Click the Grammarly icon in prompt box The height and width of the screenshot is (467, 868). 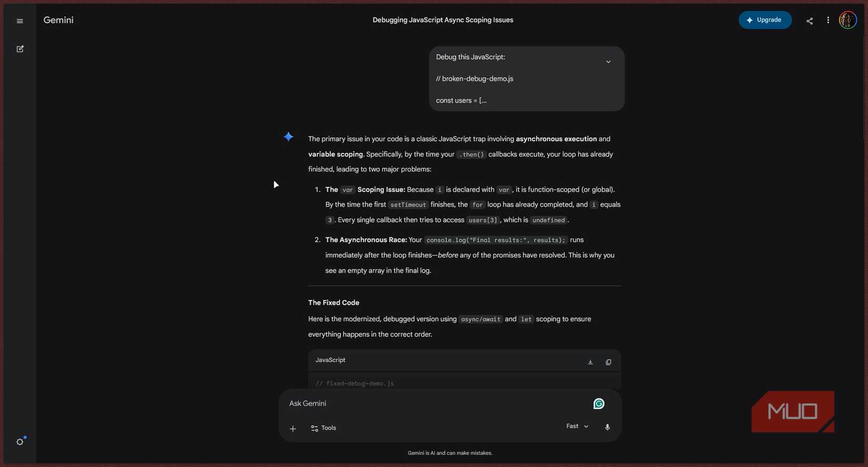coord(599,404)
